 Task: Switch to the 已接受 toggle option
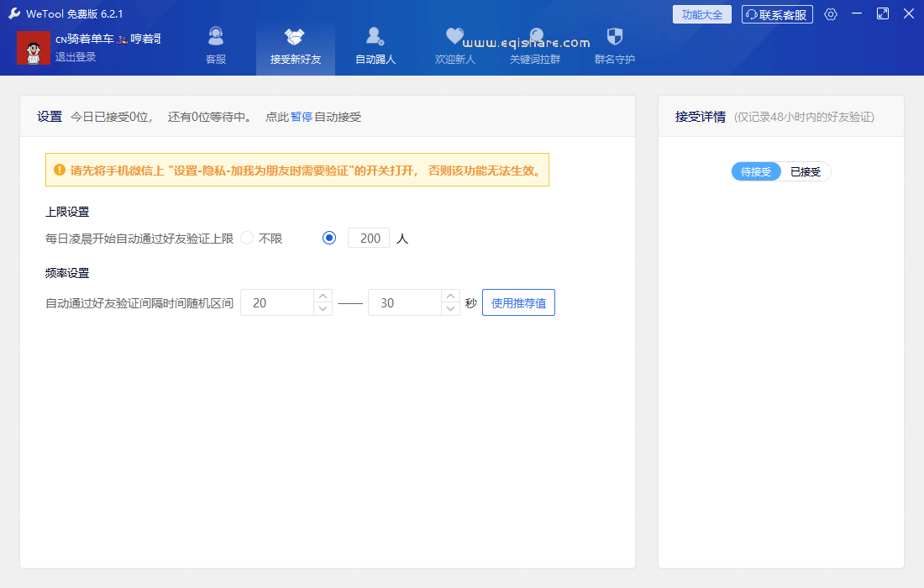tap(806, 171)
